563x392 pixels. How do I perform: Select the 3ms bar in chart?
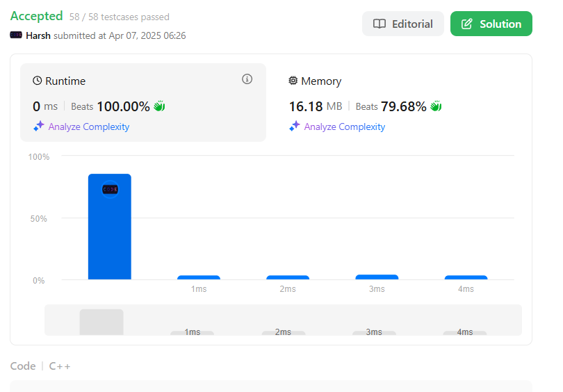pyautogui.click(x=377, y=277)
